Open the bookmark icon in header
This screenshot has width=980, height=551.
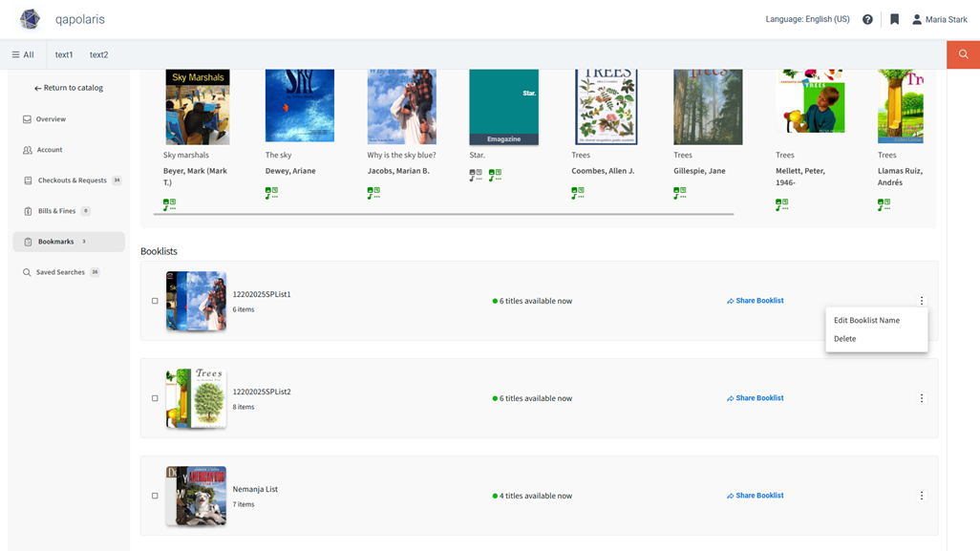pos(894,19)
